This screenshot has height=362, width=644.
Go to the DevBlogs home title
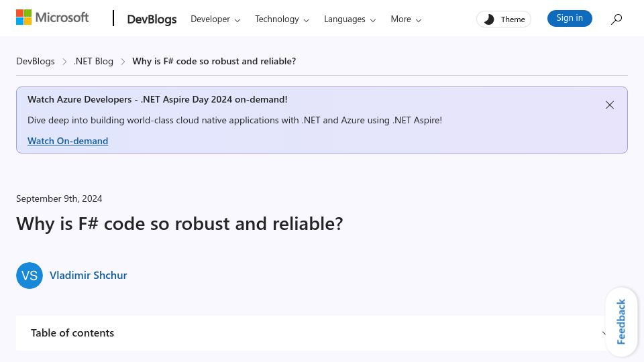point(152,19)
